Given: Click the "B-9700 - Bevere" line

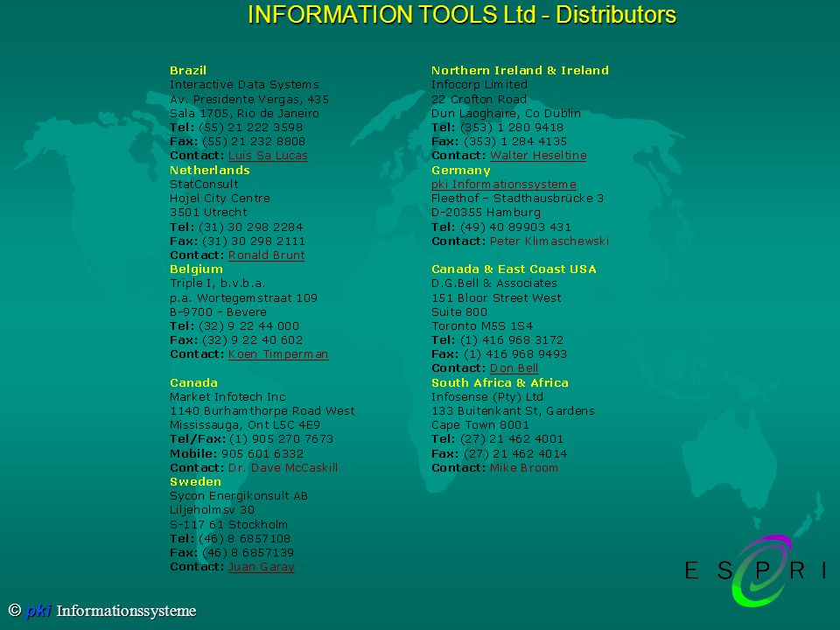Looking at the screenshot, I should (x=218, y=311).
